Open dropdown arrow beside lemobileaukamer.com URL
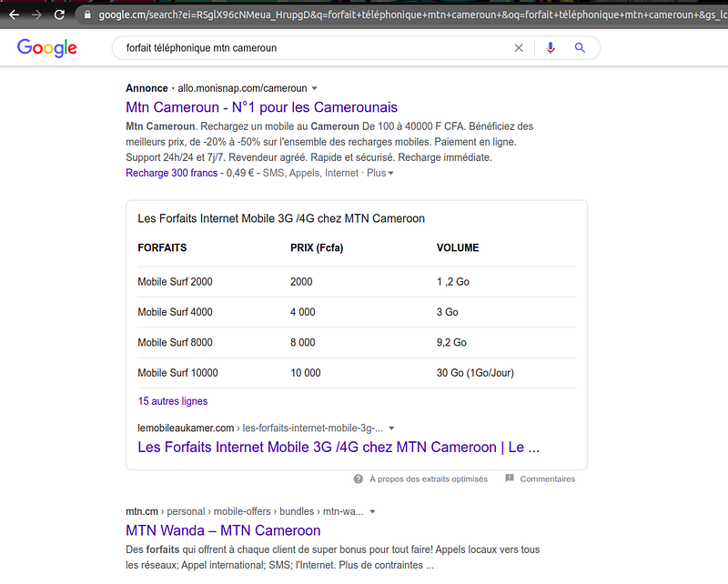Screen dimensions: 728x584 [x=391, y=428]
